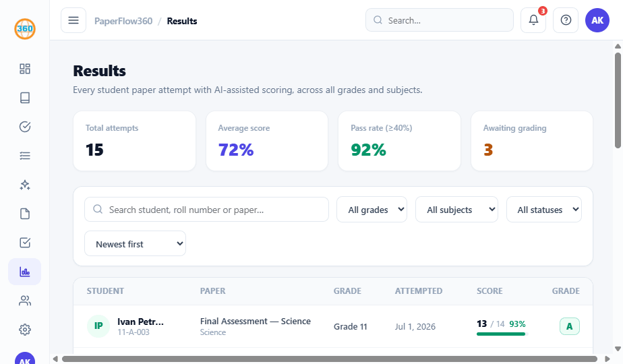This screenshot has height=364, width=623.
Task: Toggle the hamburger menu button
Action: tap(73, 20)
